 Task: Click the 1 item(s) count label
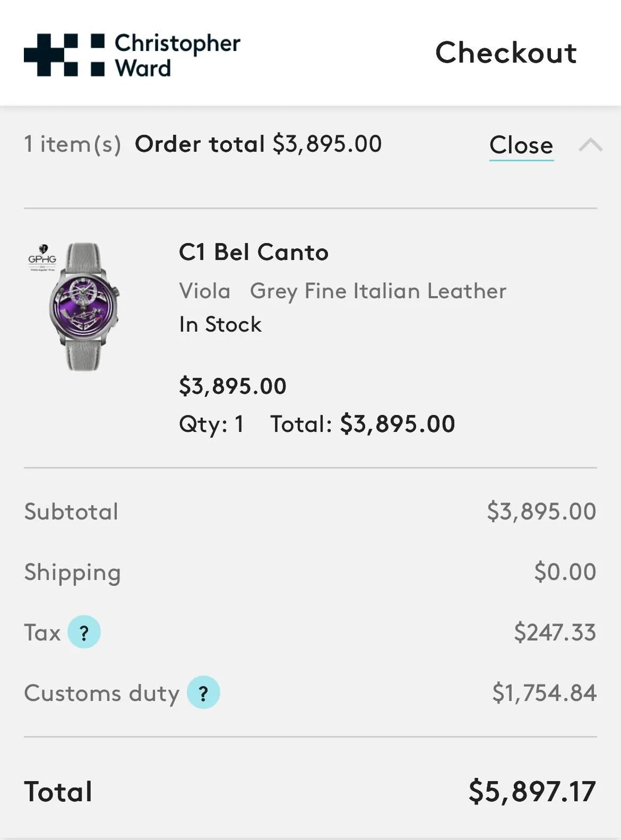[x=72, y=144]
